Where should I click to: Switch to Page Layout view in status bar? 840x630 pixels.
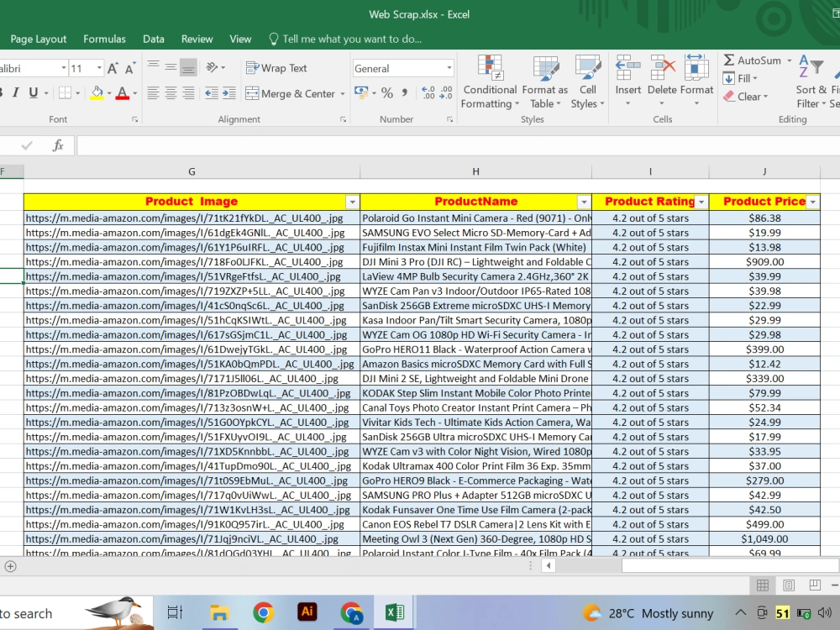(789, 585)
